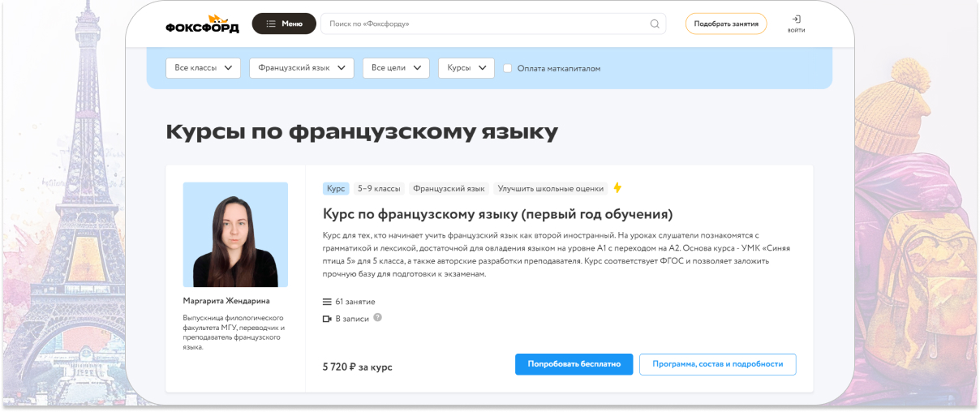Click the Foxford logo
Image resolution: width=980 pixels, height=412 pixels.
coord(202,24)
